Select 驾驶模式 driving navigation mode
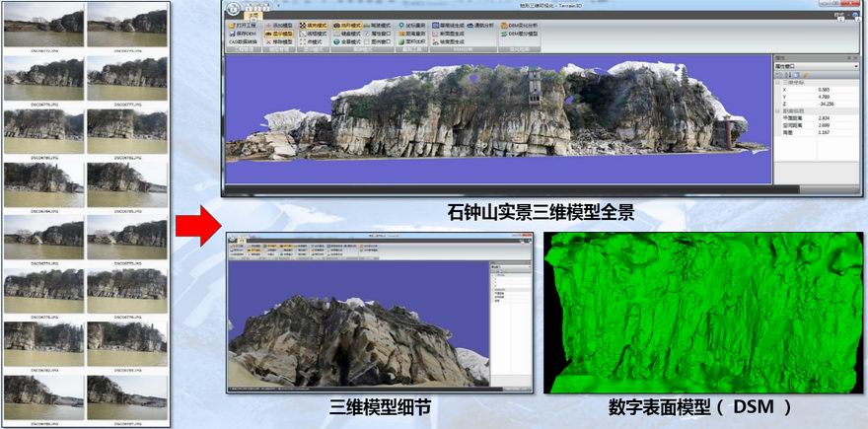 (x=378, y=26)
